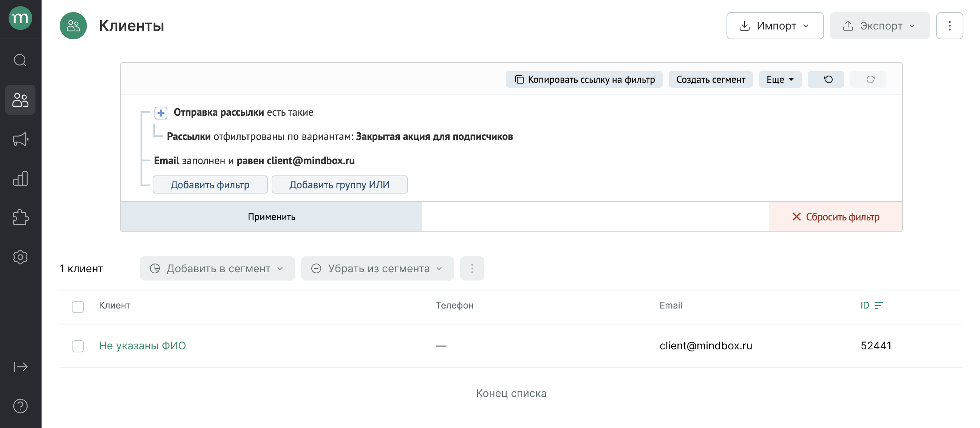The width and height of the screenshot is (980, 428).
Task: Edit the Рассылки отфильтрованы по вариантам condition
Action: click(340, 137)
